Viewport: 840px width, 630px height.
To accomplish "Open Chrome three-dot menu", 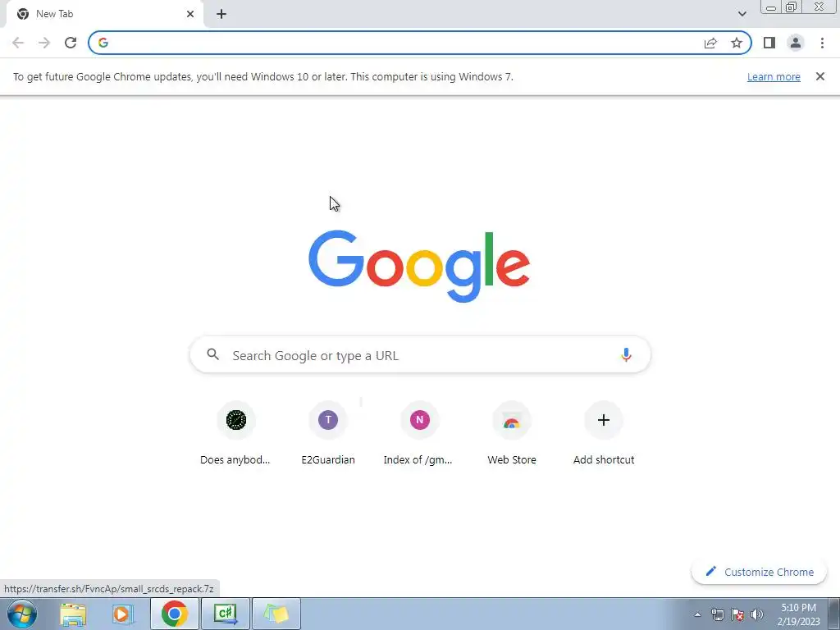I will point(822,43).
